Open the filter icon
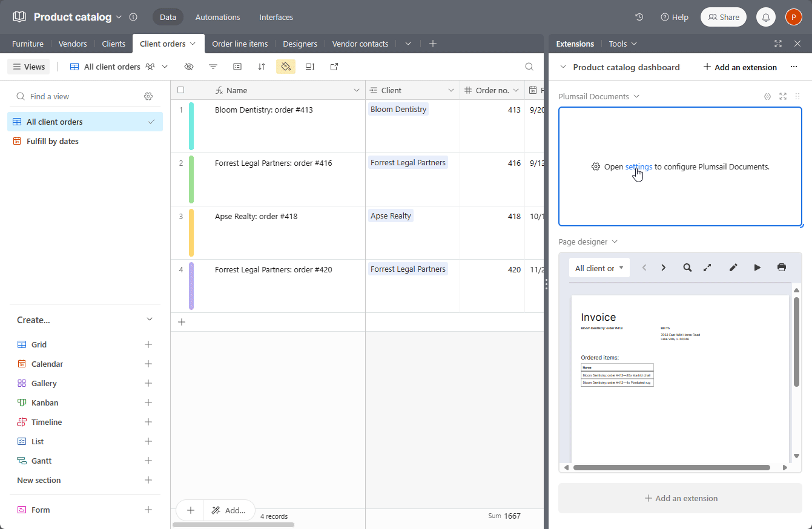Viewport: 812px width, 529px height. click(x=213, y=67)
